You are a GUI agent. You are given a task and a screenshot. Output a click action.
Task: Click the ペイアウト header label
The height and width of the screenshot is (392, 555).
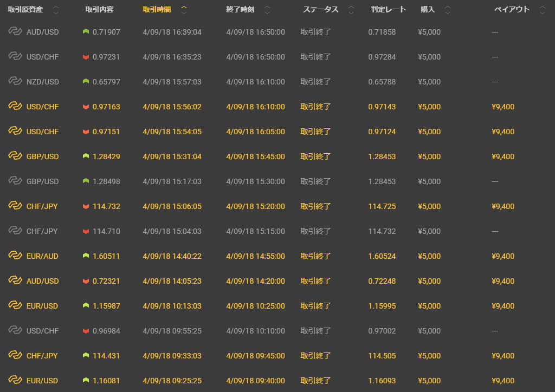point(512,10)
